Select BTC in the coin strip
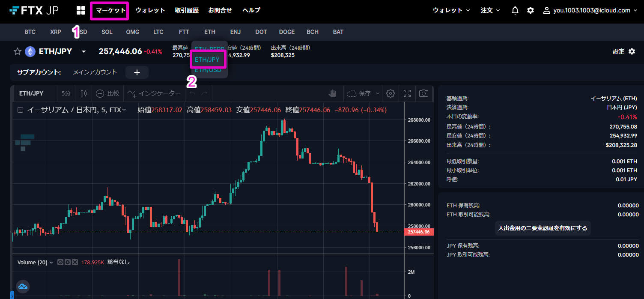Viewport: 644px width, 299px height. [30, 32]
